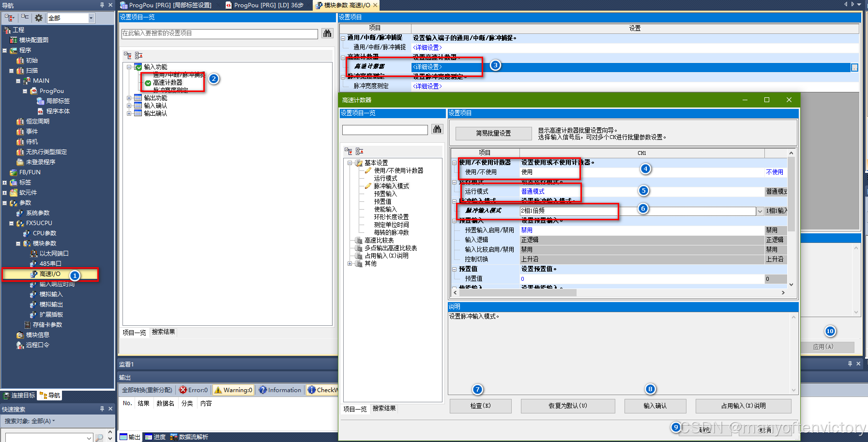Image resolution: width=868 pixels, height=442 pixels.
Task: Collapse the MAIN node in navigation tree
Action: pos(18,81)
